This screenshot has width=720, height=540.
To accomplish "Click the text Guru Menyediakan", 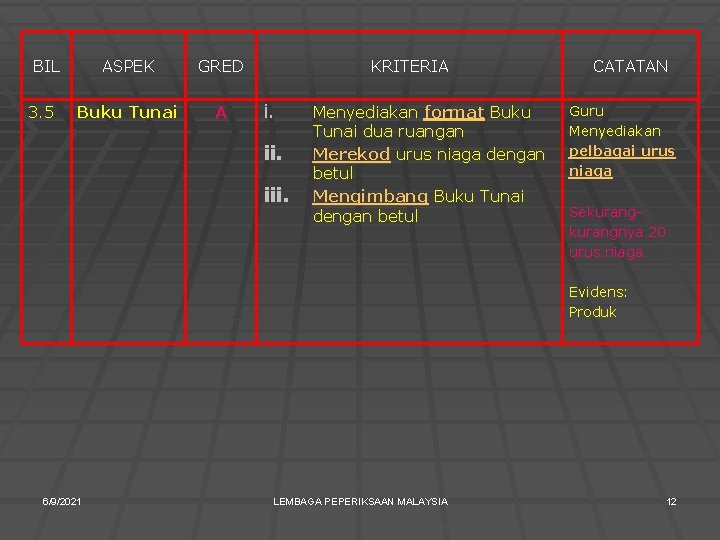I will tap(614, 121).
